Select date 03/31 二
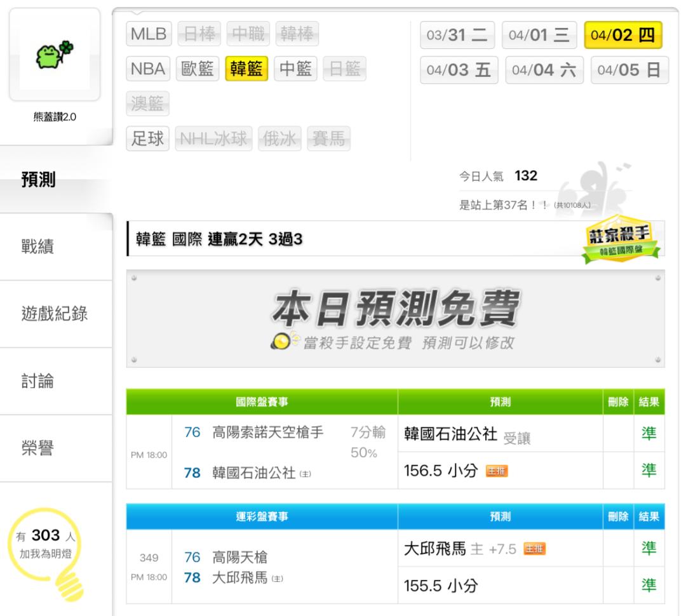The height and width of the screenshot is (616, 686). (457, 34)
